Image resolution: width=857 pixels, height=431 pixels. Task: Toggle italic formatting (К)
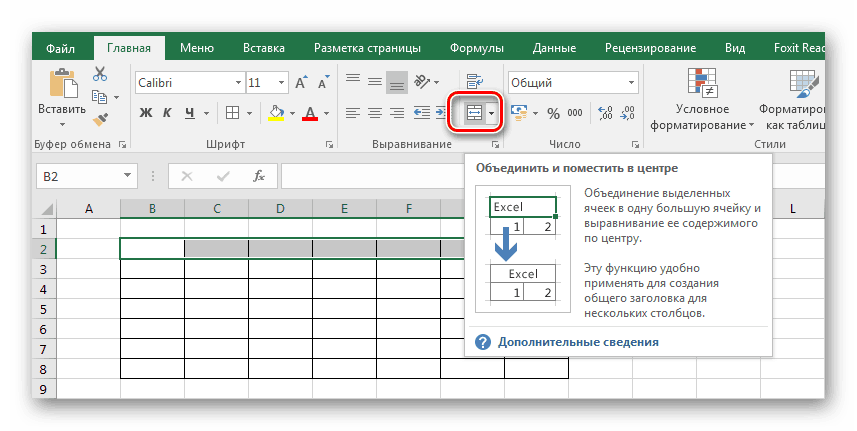pyautogui.click(x=169, y=113)
